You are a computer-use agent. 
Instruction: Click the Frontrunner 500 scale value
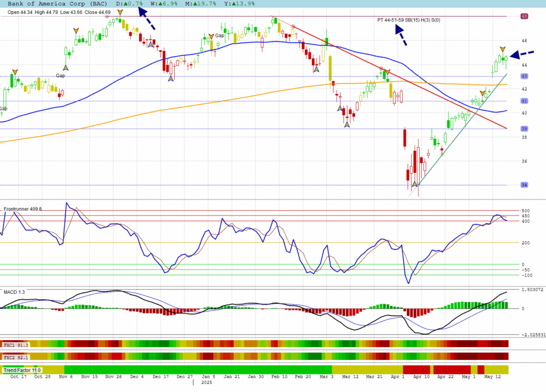click(525, 211)
